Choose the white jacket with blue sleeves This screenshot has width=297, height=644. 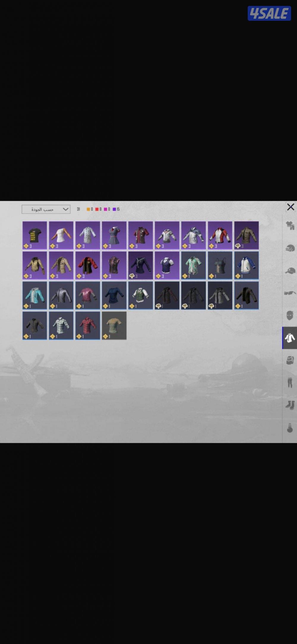246,265
